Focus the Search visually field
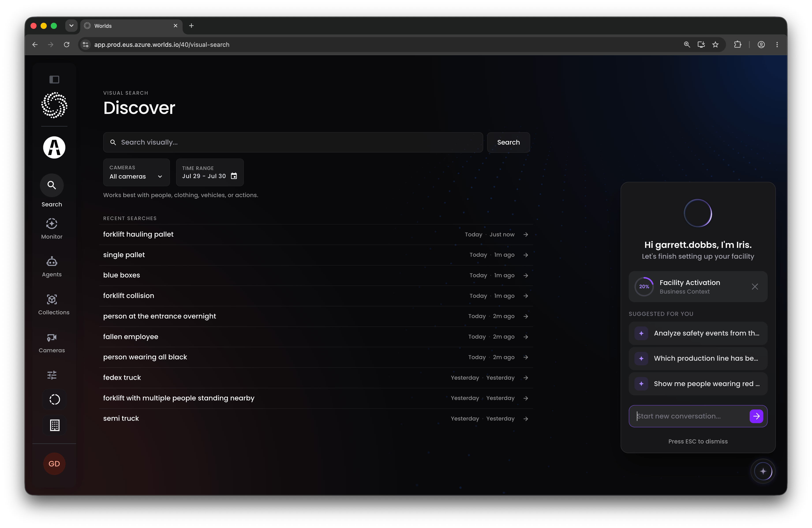 [293, 142]
